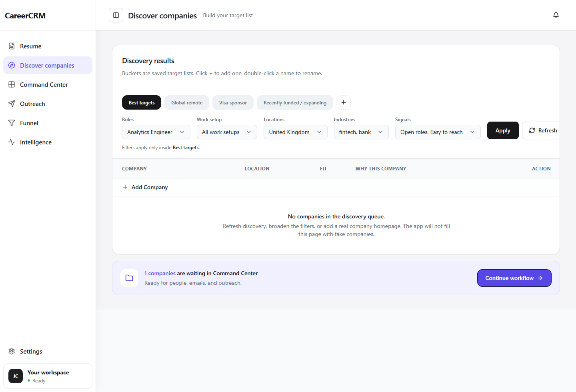This screenshot has width=576, height=392.
Task: Open Settings from the sidebar
Action: point(48,351)
